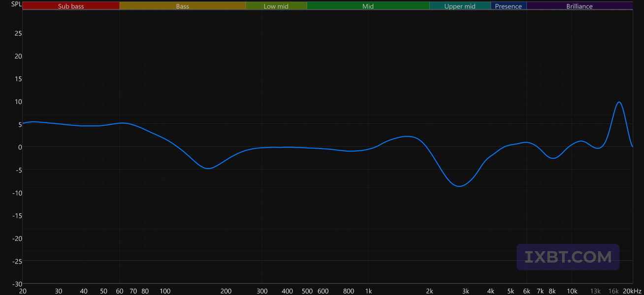The width and height of the screenshot is (644, 295).
Task: Click the -10 dB axis value
Action: (x=17, y=193)
